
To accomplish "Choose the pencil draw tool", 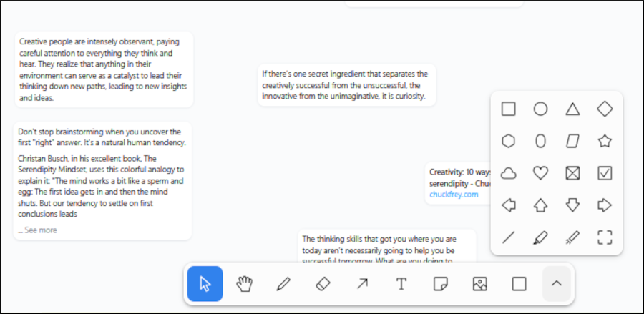I will pos(283,284).
